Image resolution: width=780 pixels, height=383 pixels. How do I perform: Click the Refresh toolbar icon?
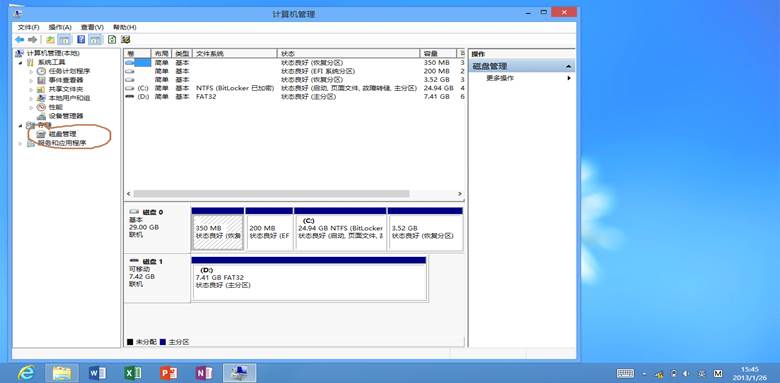pos(112,39)
